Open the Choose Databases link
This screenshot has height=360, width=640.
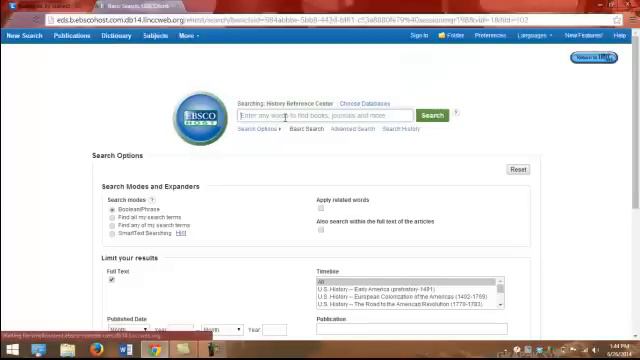[365, 104]
